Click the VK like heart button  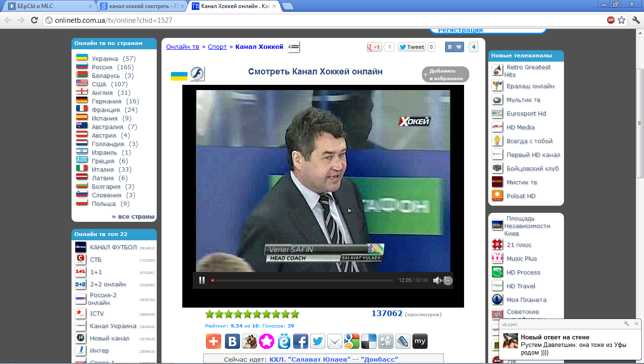click(455, 47)
